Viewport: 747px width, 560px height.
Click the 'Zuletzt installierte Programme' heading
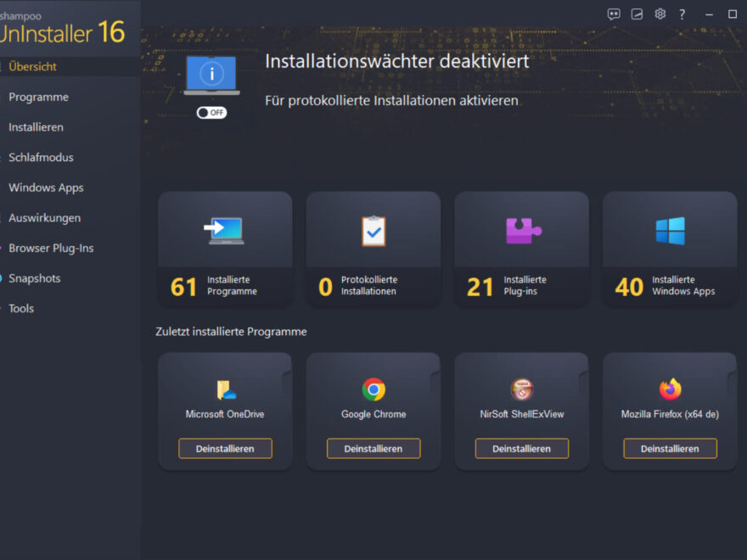tap(231, 332)
